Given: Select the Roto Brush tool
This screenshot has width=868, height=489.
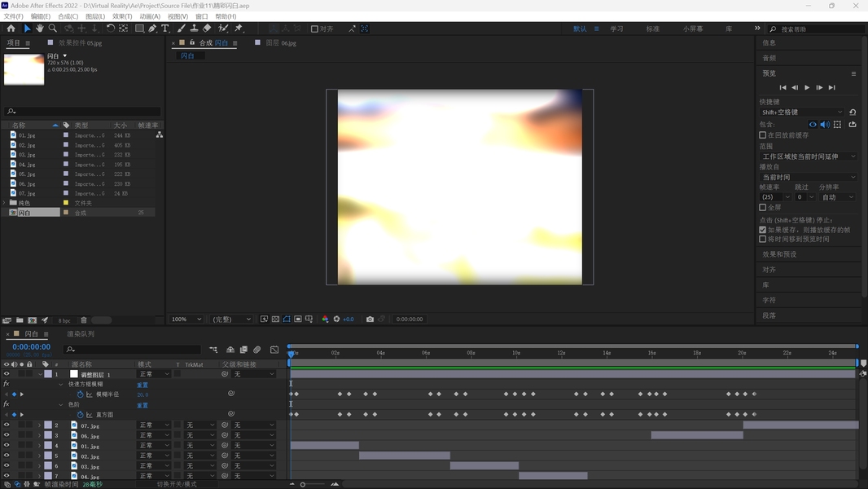Looking at the screenshot, I should 223,29.
